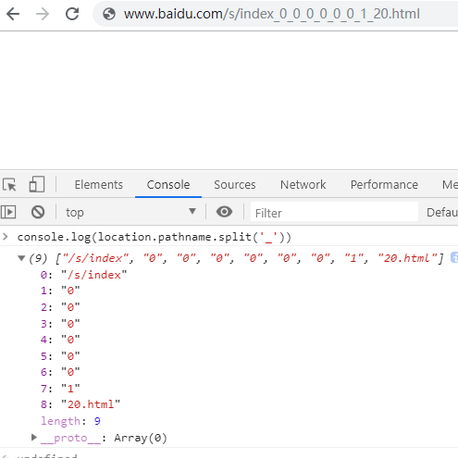Go back with the browser back arrow
458x458 pixels.
13,14
